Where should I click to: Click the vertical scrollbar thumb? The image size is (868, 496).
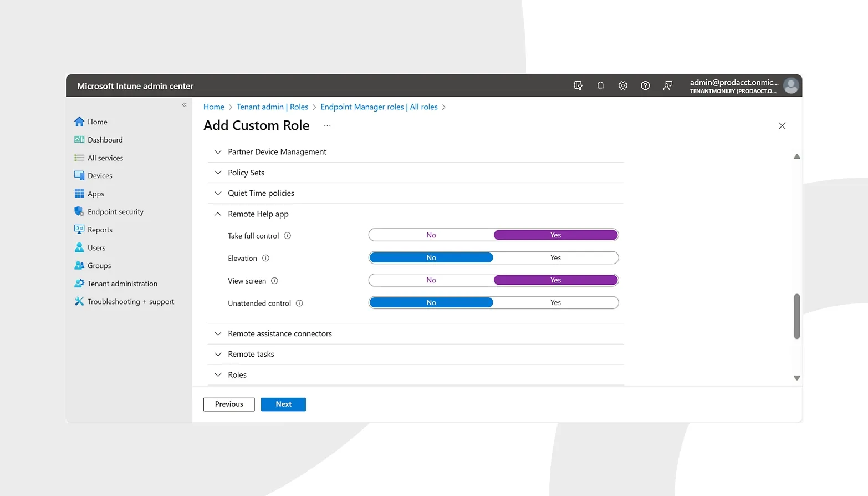(796, 316)
